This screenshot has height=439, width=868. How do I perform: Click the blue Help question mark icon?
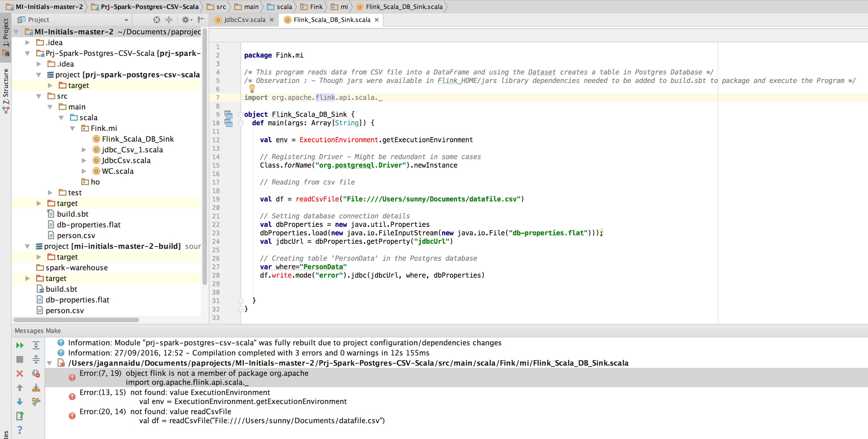pyautogui.click(x=19, y=430)
